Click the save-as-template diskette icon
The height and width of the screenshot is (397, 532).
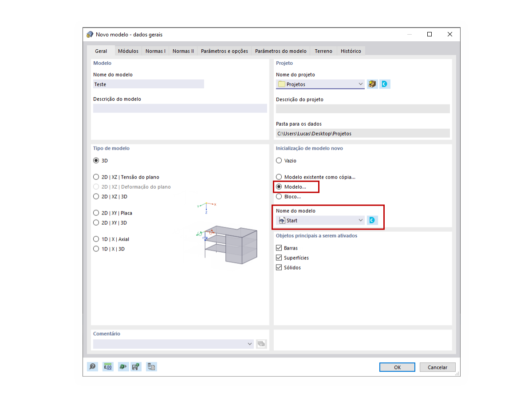click(x=136, y=366)
